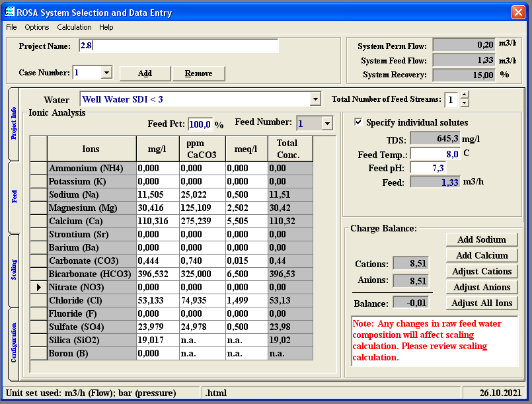Click the Chloride mg/l cell 53,133

point(158,300)
